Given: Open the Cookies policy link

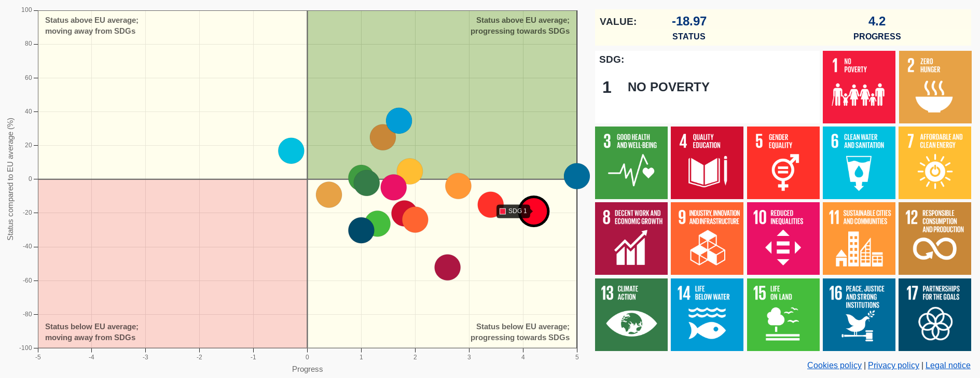Looking at the screenshot, I should (x=834, y=366).
